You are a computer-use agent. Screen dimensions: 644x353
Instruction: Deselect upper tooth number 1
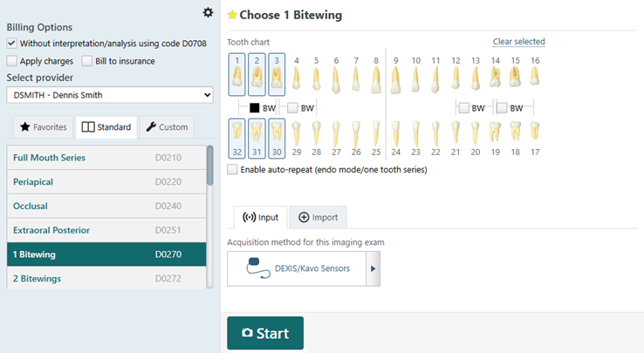236,75
